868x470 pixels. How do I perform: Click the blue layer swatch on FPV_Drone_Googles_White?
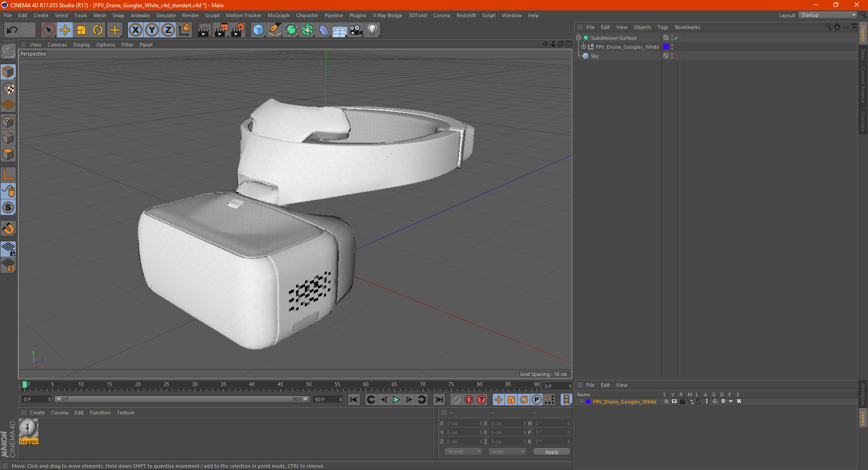pyautogui.click(x=666, y=47)
